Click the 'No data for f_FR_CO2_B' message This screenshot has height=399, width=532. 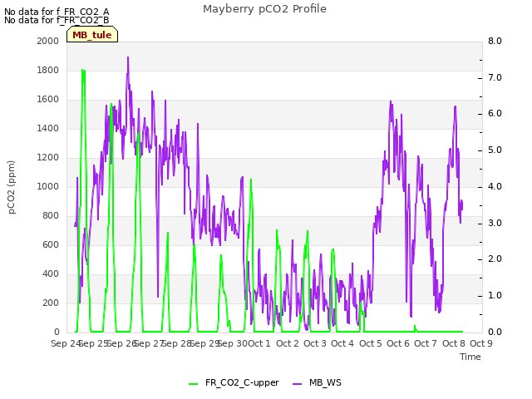pyautogui.click(x=57, y=20)
